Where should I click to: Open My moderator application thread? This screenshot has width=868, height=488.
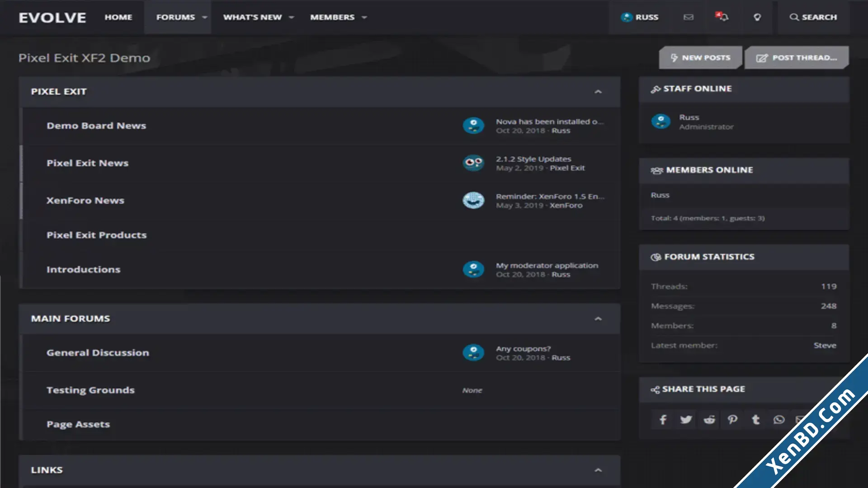tap(547, 266)
